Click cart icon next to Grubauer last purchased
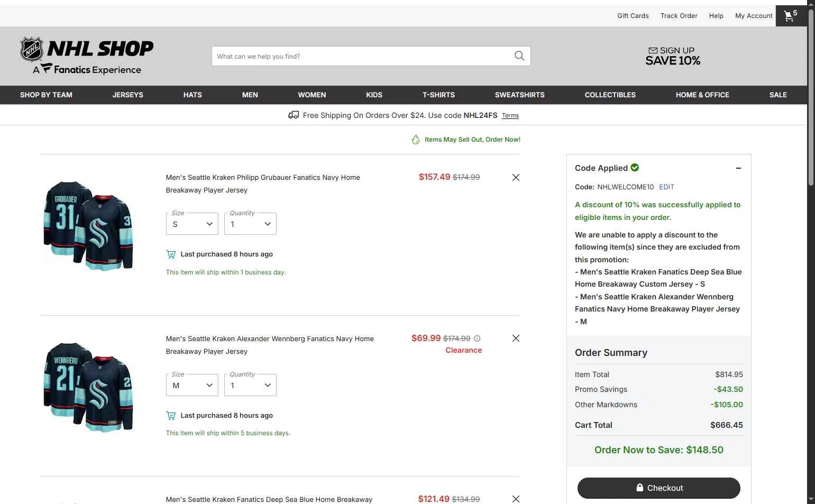Image resolution: width=815 pixels, height=504 pixels. [x=171, y=254]
